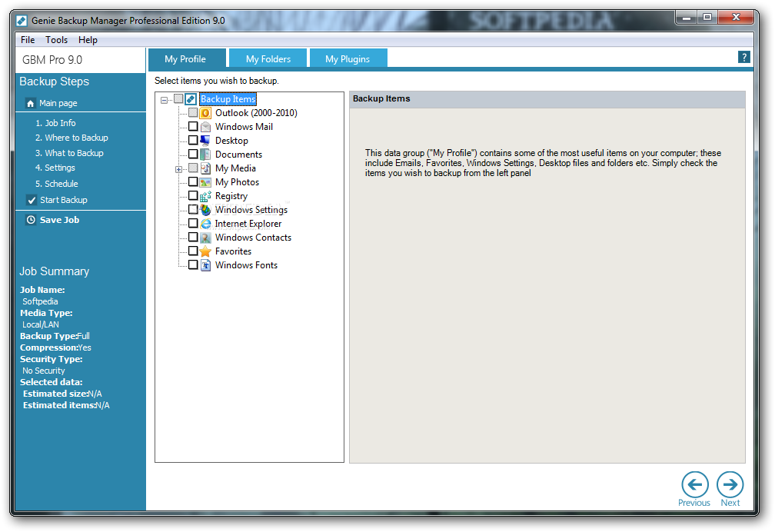Click the No Security value
The height and width of the screenshot is (532, 775).
(44, 371)
